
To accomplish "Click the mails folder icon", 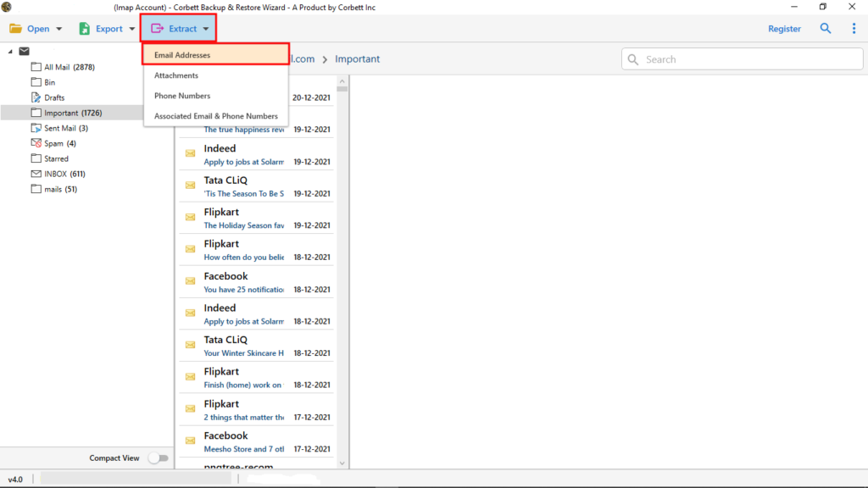I will [36, 189].
